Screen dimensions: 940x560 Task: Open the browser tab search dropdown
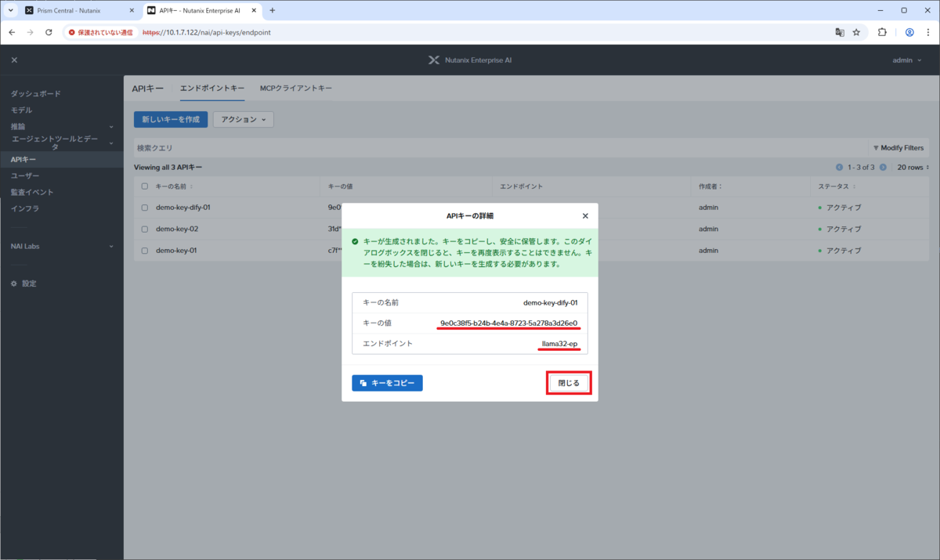(10, 11)
